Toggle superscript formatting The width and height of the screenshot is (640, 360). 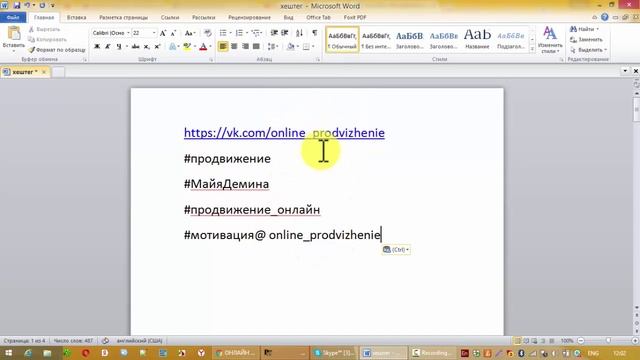click(157, 47)
